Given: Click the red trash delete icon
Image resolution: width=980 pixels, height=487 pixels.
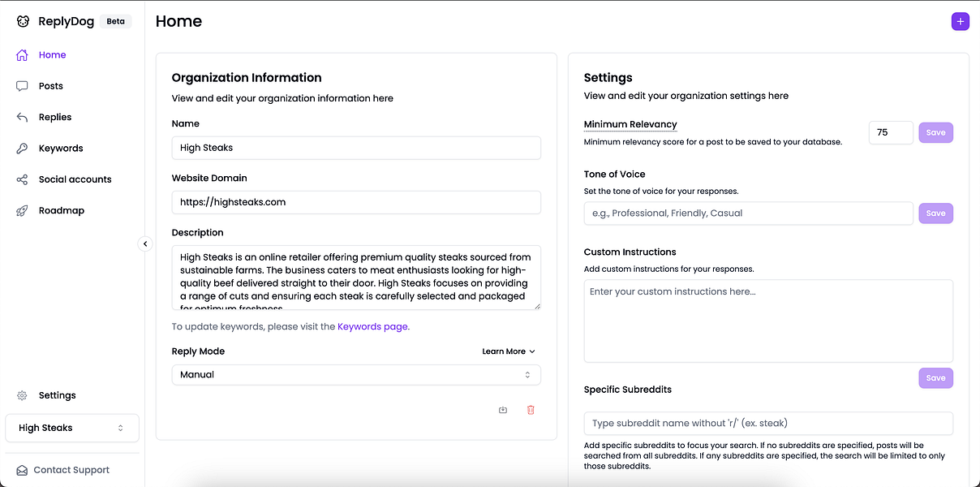Looking at the screenshot, I should pos(531,410).
